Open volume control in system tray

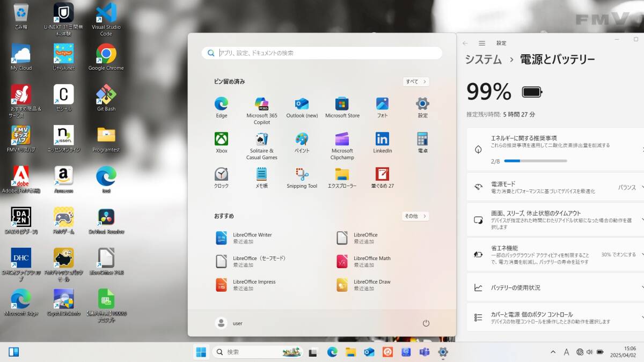tap(590, 352)
